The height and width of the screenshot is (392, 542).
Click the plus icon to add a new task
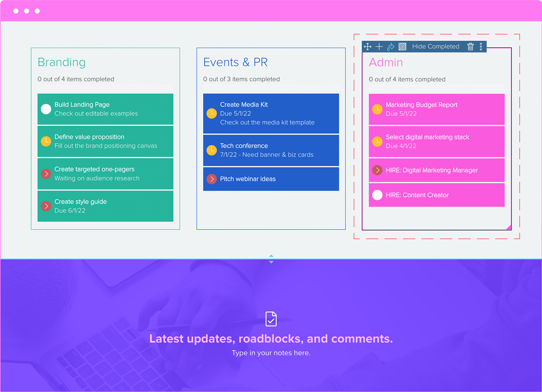point(379,47)
